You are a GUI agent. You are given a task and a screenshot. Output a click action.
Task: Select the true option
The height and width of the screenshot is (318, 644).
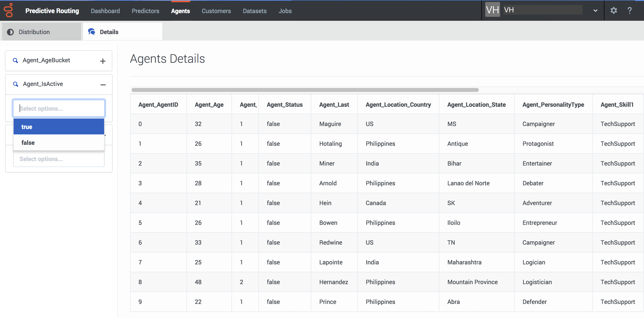(x=59, y=127)
